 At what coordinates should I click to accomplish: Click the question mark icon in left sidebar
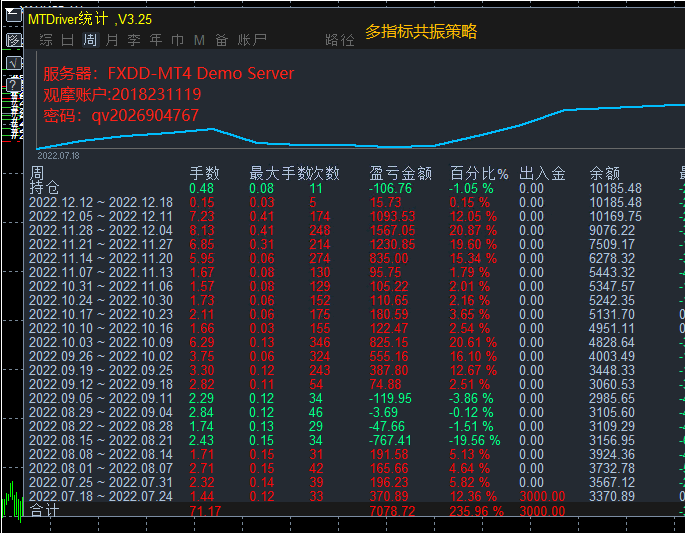14,85
